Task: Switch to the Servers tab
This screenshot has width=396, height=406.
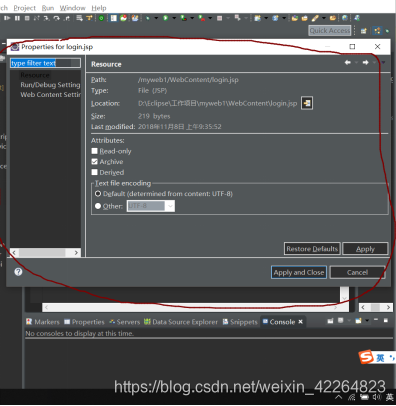Action: pyautogui.click(x=125, y=322)
